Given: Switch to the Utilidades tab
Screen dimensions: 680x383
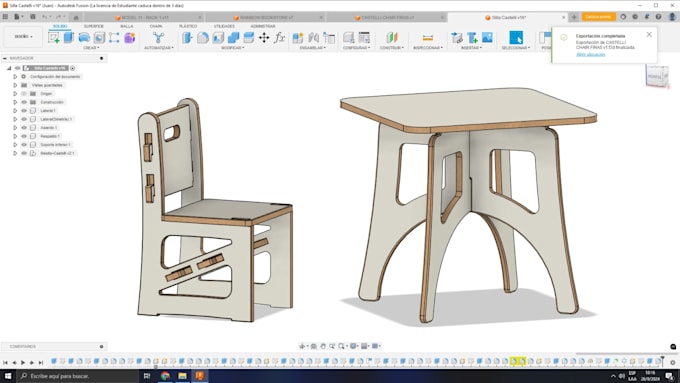Looking at the screenshot, I should 224,26.
